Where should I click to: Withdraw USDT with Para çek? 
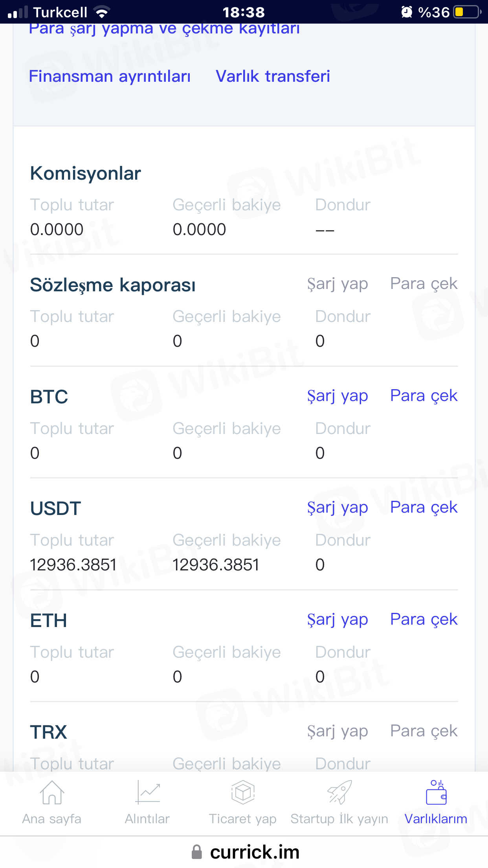(424, 508)
